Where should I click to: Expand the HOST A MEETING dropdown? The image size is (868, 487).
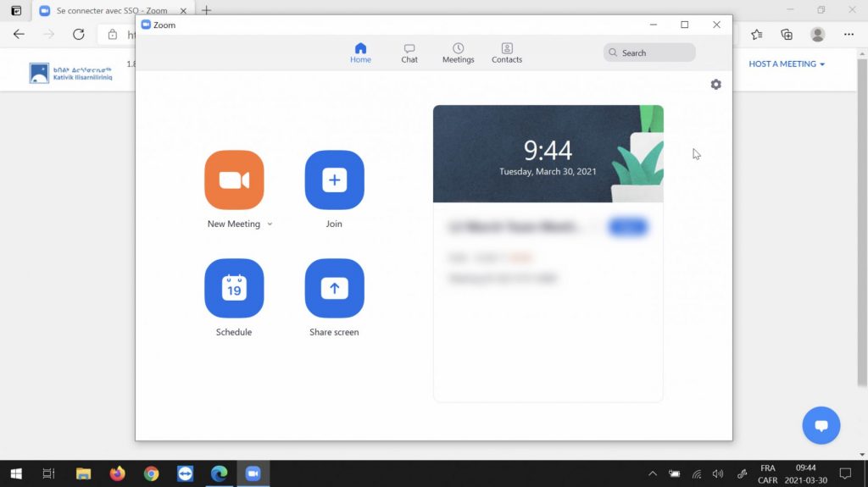click(786, 64)
